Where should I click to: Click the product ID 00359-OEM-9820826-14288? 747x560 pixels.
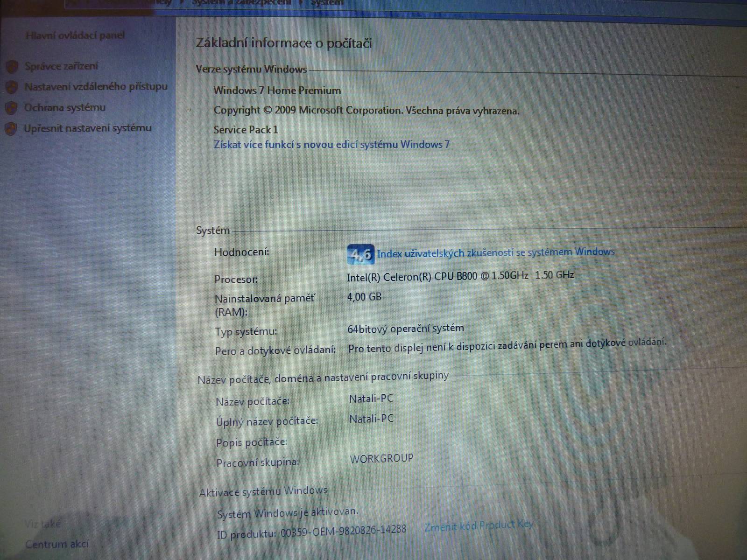(x=343, y=531)
